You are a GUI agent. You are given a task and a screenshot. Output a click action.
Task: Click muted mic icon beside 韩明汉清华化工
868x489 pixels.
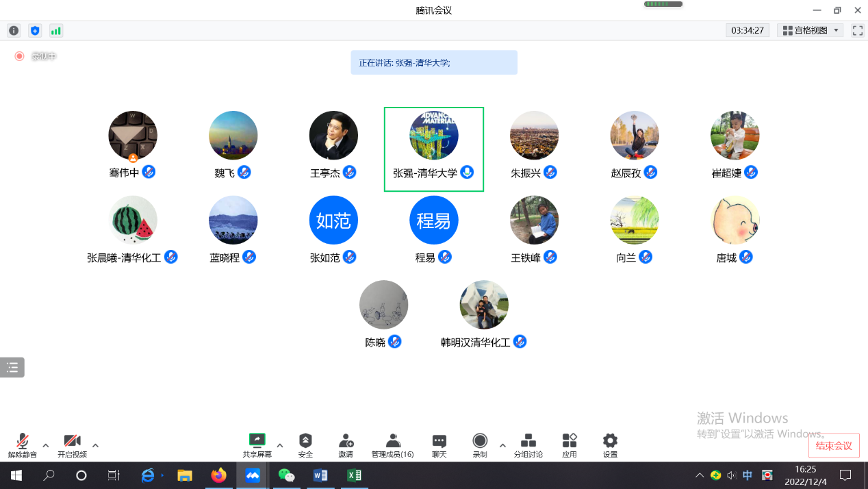coord(520,341)
